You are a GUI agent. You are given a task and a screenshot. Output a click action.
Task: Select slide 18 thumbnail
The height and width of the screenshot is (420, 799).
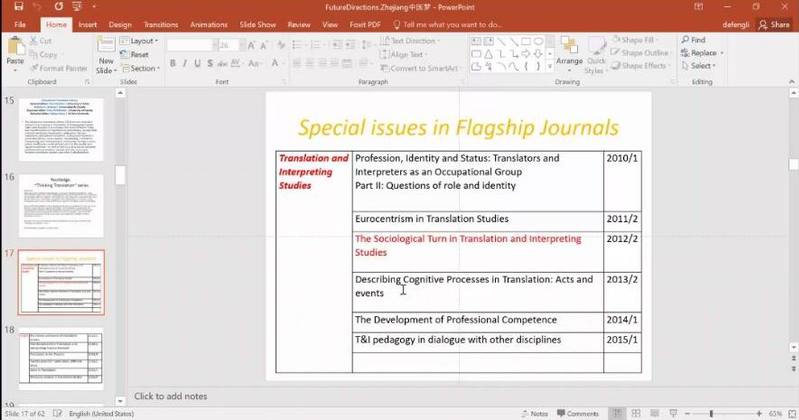coord(61,359)
